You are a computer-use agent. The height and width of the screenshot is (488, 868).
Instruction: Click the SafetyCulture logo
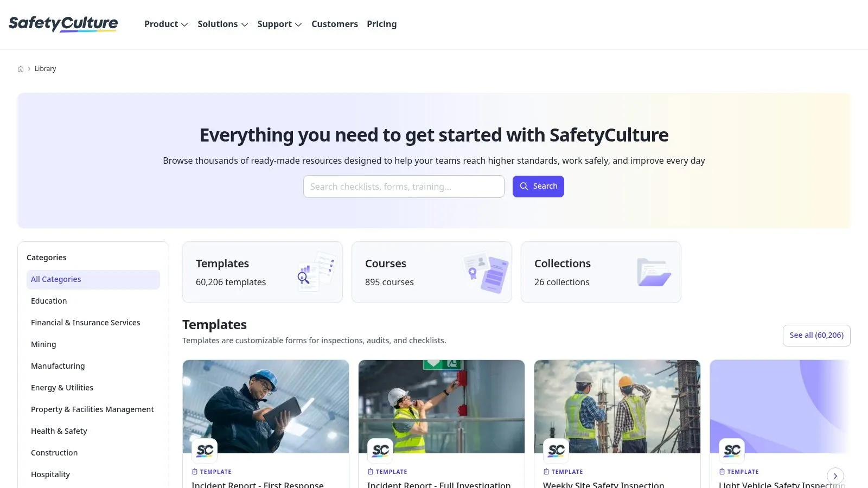click(63, 24)
